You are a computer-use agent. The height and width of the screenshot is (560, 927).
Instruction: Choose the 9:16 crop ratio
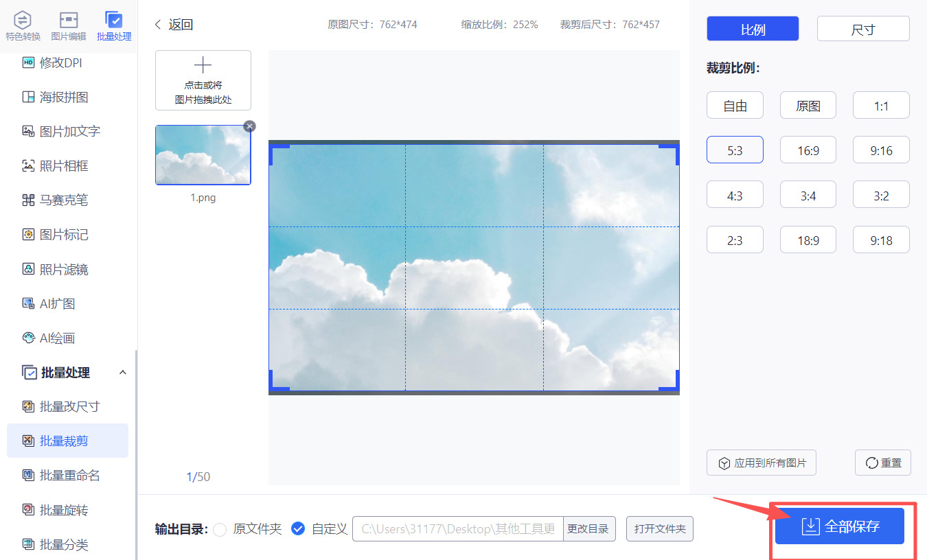pos(881,150)
